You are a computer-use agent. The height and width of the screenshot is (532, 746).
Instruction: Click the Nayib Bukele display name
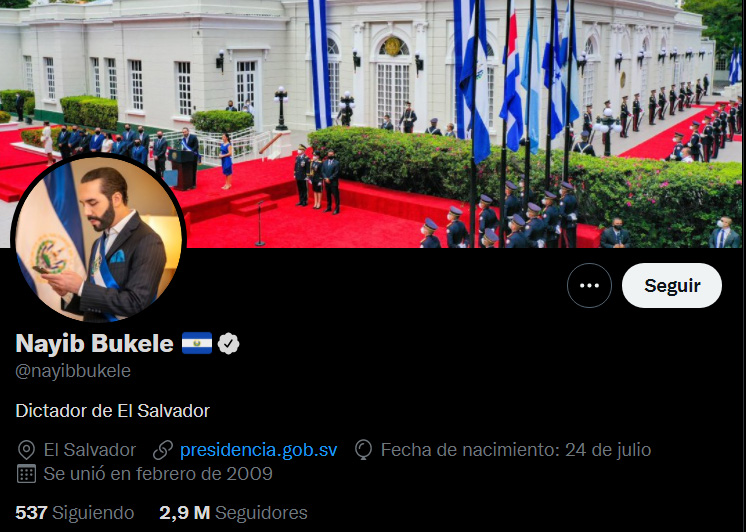pos(94,343)
